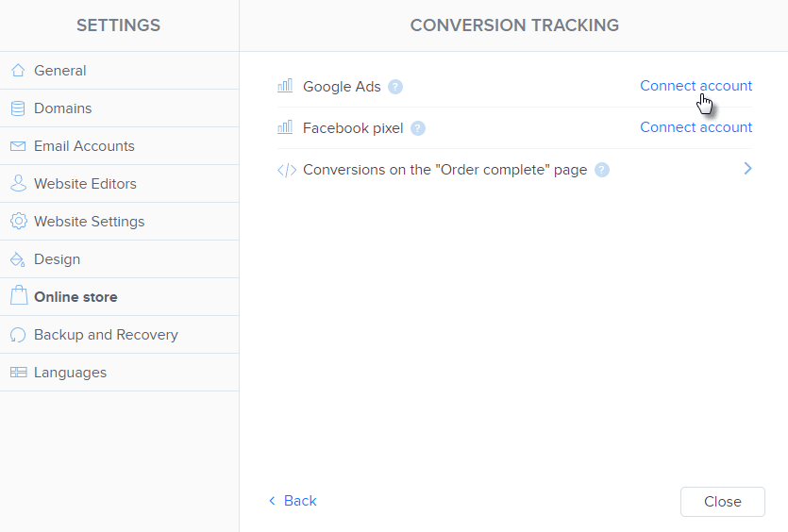Connect account for Facebook pixel
Viewport: 788px width, 532px height.
[x=696, y=127]
